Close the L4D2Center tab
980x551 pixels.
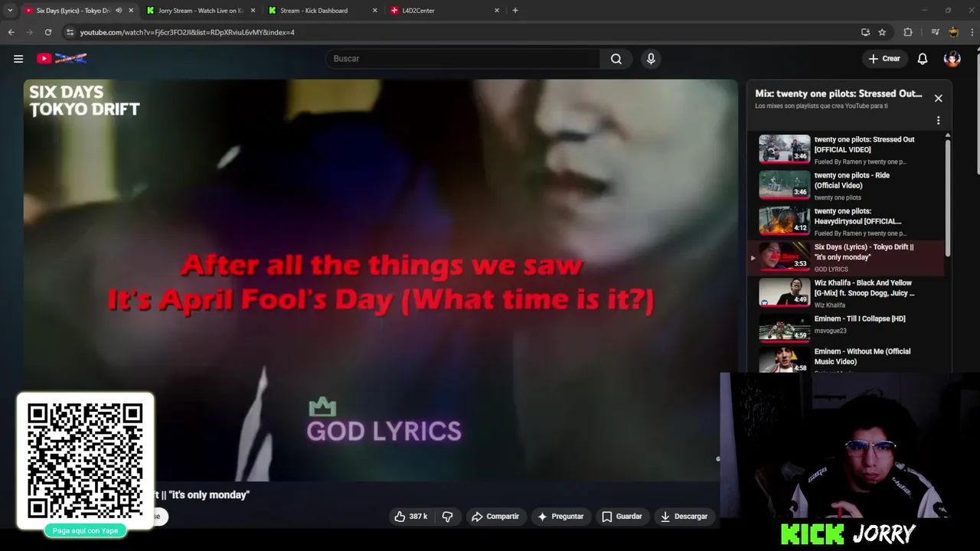(x=496, y=11)
